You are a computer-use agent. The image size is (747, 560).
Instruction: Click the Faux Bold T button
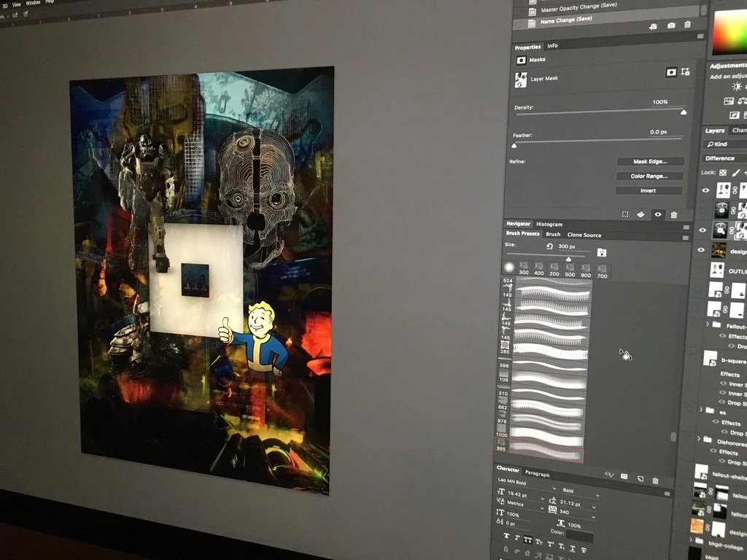(x=506, y=537)
